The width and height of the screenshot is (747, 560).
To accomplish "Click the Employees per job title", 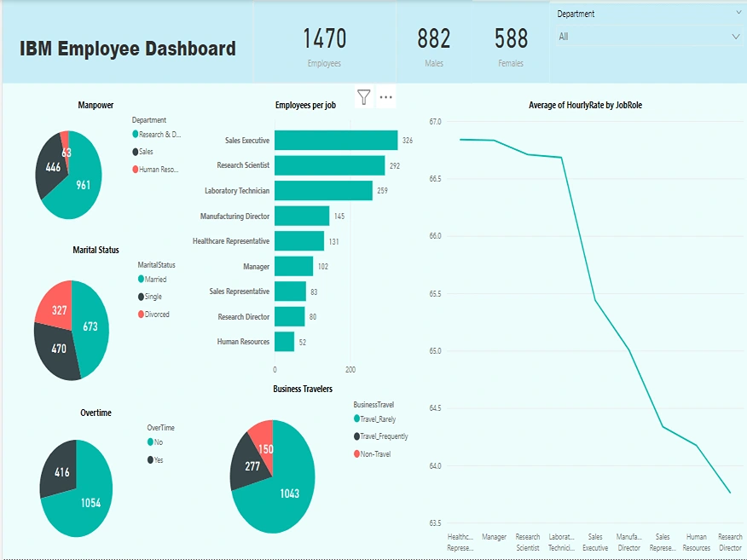I will [x=305, y=105].
